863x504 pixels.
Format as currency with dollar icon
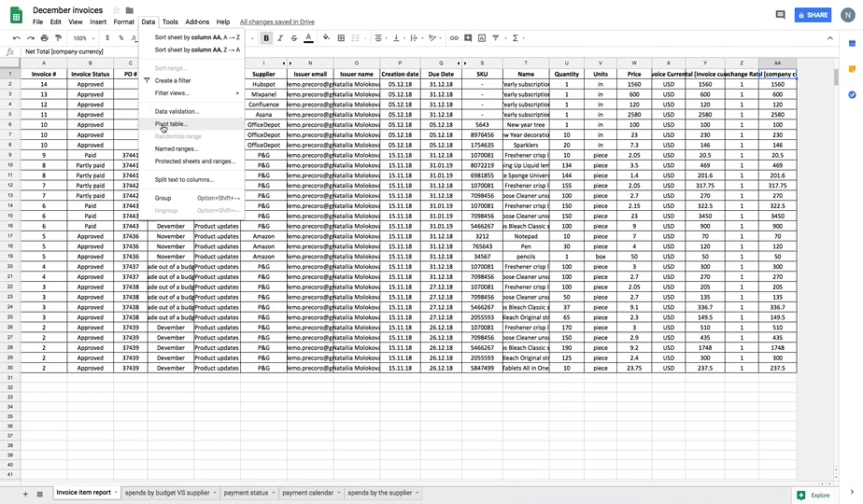click(x=107, y=38)
